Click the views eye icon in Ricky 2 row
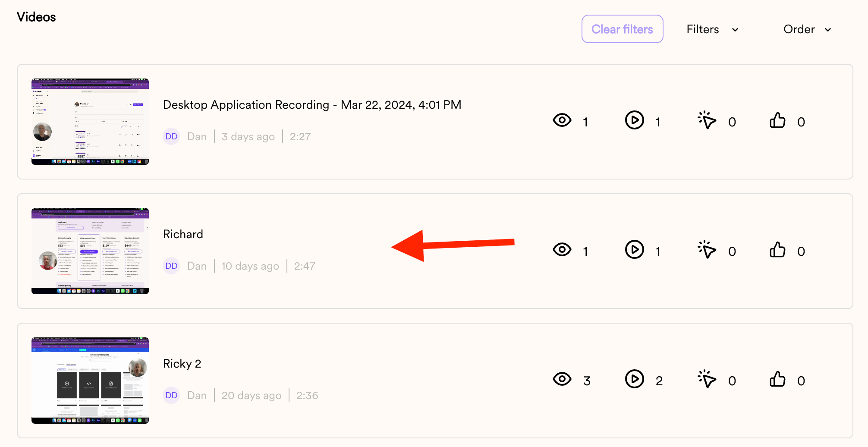This screenshot has height=447, width=868. pyautogui.click(x=562, y=379)
